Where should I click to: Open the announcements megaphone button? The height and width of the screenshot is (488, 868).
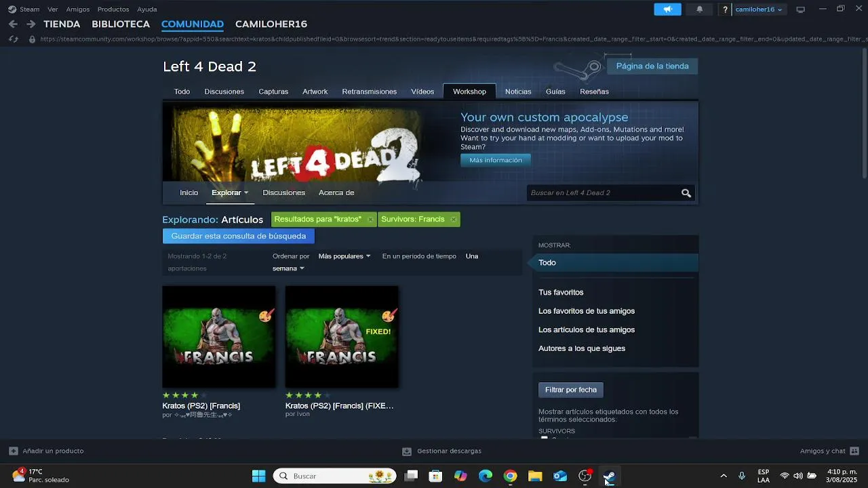[x=667, y=9]
